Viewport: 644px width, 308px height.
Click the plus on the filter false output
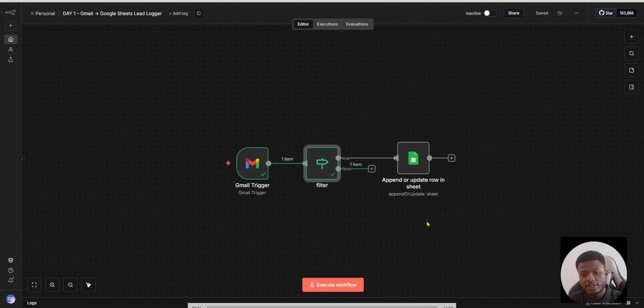[x=371, y=169]
